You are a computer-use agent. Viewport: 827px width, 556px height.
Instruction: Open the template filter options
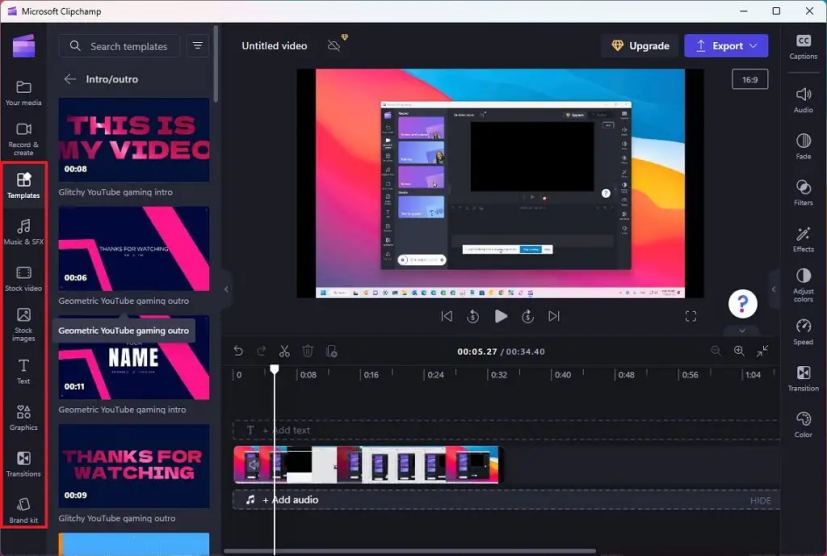[198, 46]
